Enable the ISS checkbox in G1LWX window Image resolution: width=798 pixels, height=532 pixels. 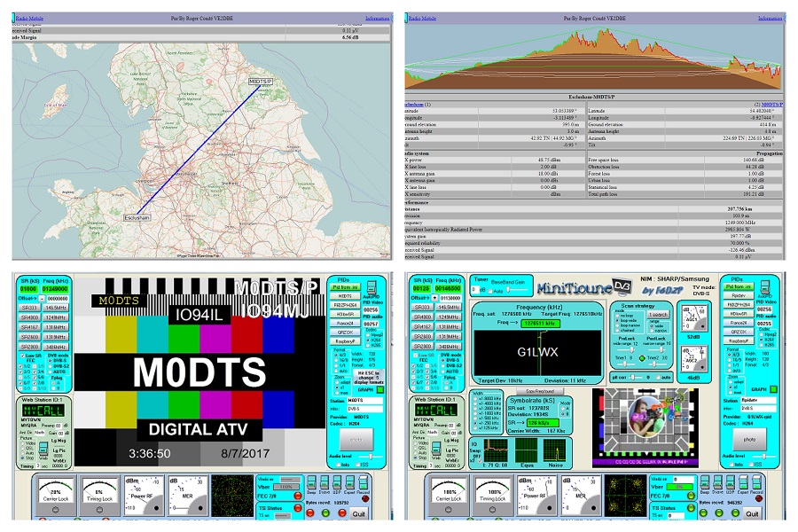[753, 465]
